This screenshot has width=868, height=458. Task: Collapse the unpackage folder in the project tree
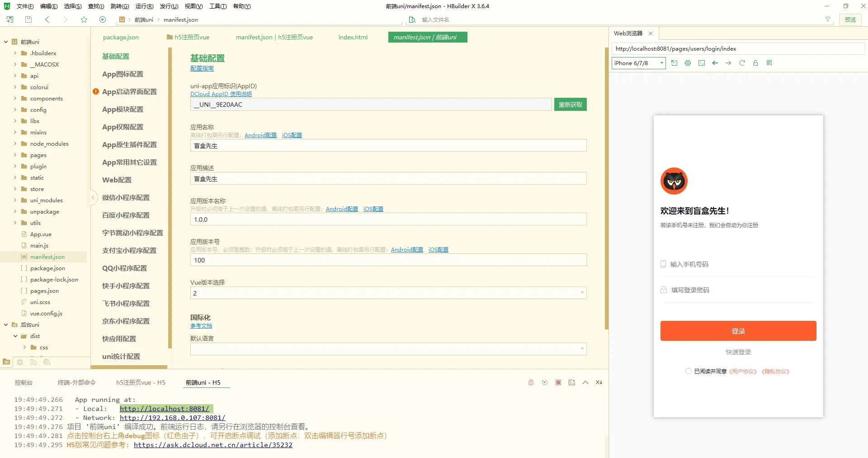[x=15, y=211]
